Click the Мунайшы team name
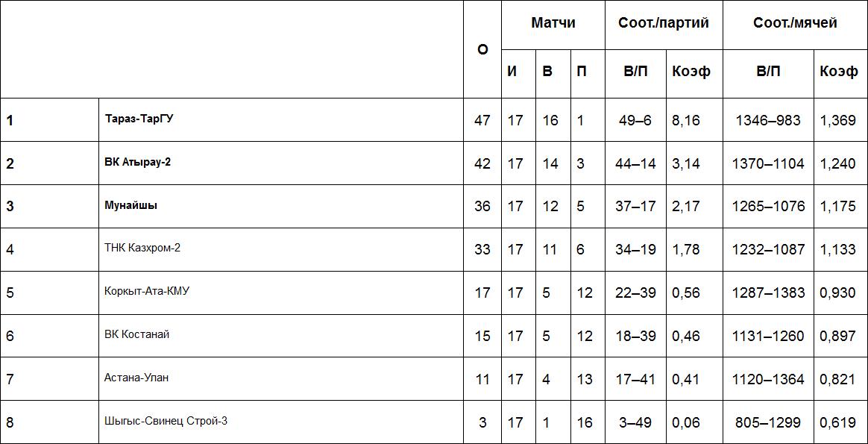The width and height of the screenshot is (868, 444). click(x=130, y=205)
